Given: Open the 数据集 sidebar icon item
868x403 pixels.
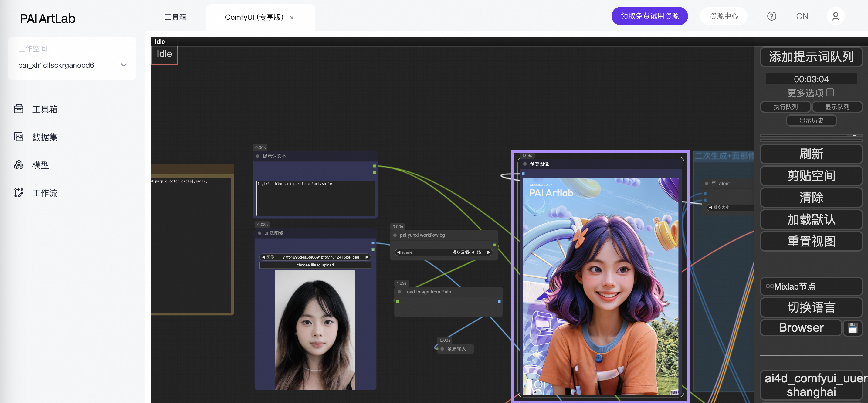Looking at the screenshot, I should coord(19,137).
